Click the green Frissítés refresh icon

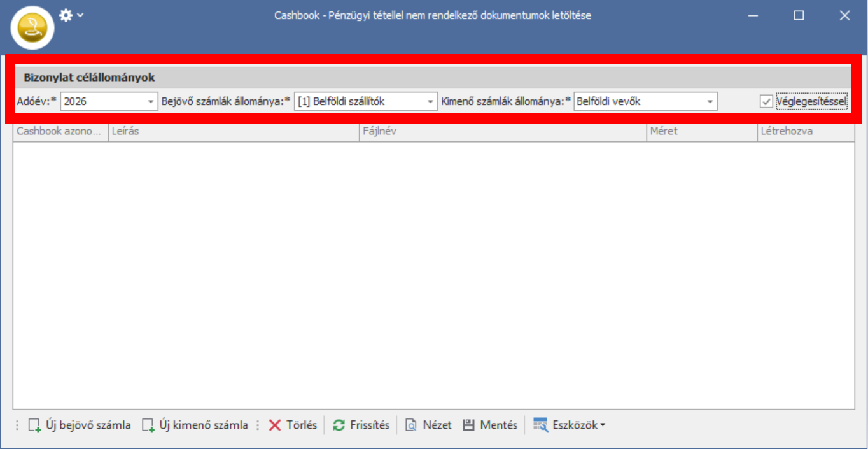339,425
